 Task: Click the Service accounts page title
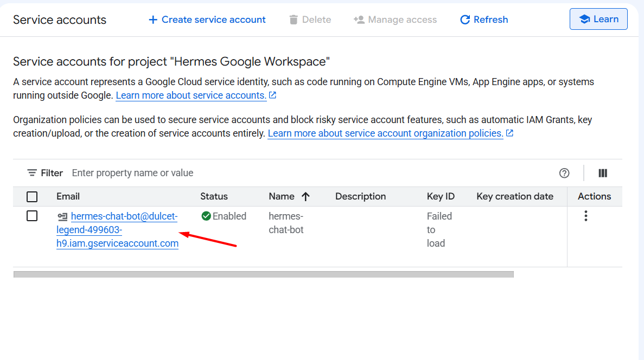(60, 20)
